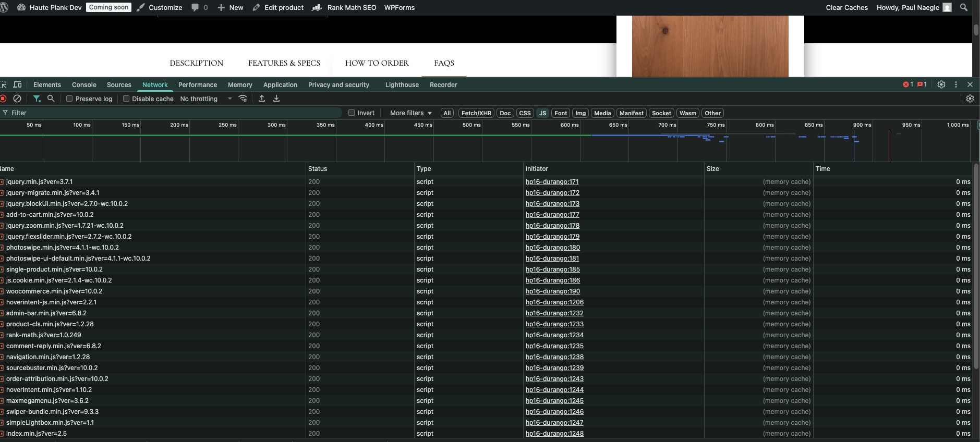Open initiator link hp16-durango:1206
This screenshot has height=442, width=980.
coord(554,302)
